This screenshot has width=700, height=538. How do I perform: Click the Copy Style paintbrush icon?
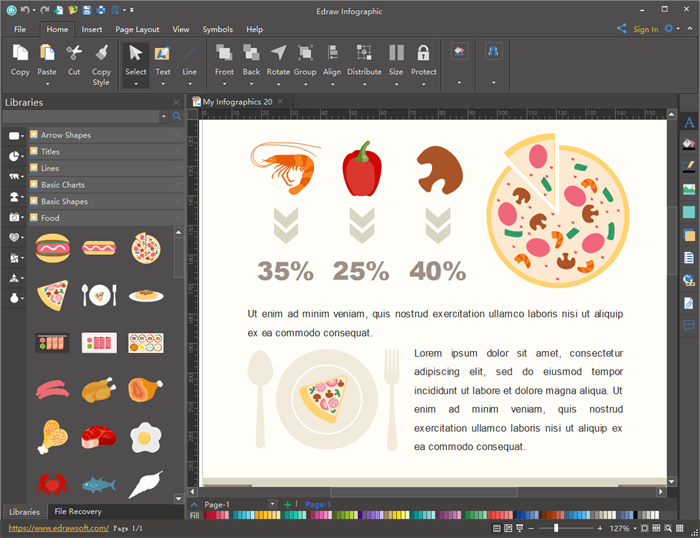tap(101, 54)
